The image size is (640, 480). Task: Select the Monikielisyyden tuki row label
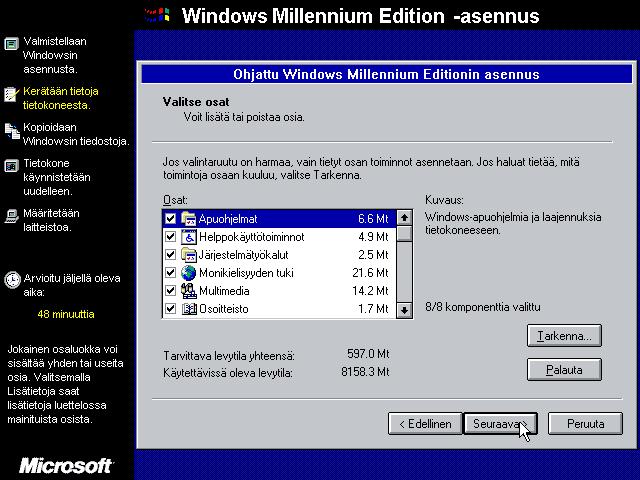[246, 273]
